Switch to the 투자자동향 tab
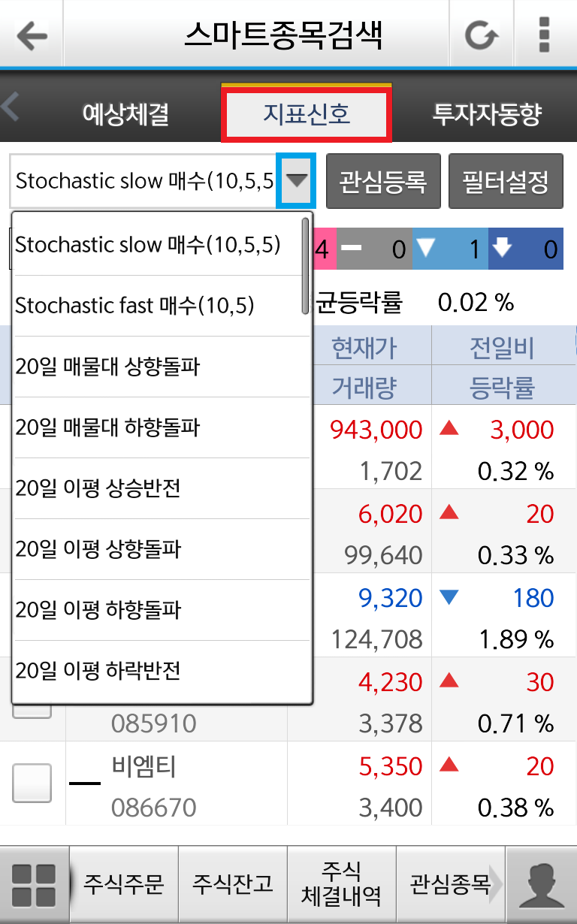The height and width of the screenshot is (924, 577). 487,114
